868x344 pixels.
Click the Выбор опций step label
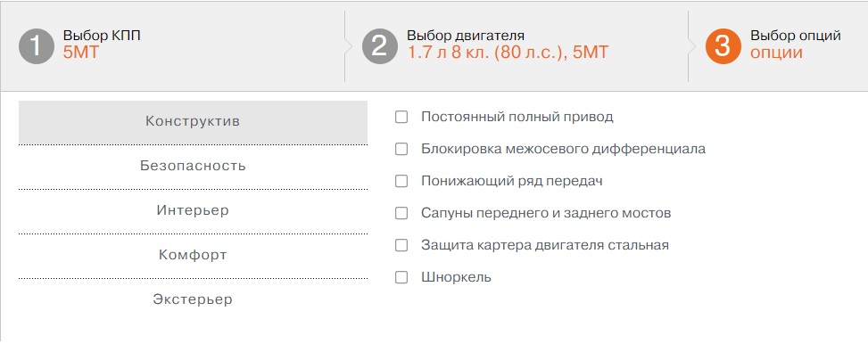pyautogui.click(x=796, y=36)
